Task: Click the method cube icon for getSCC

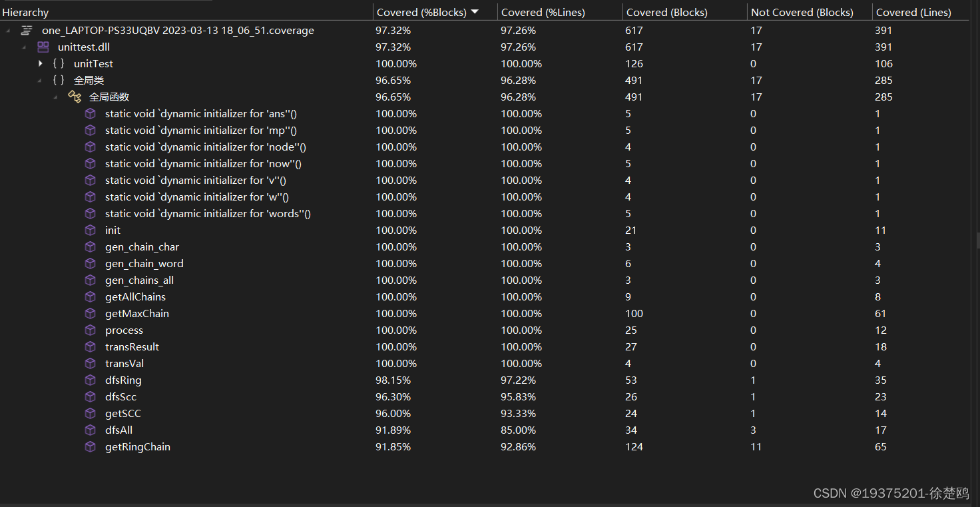Action: (91, 414)
